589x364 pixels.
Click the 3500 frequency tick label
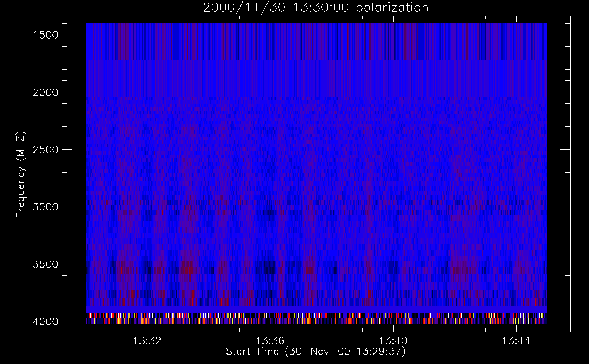(46, 264)
